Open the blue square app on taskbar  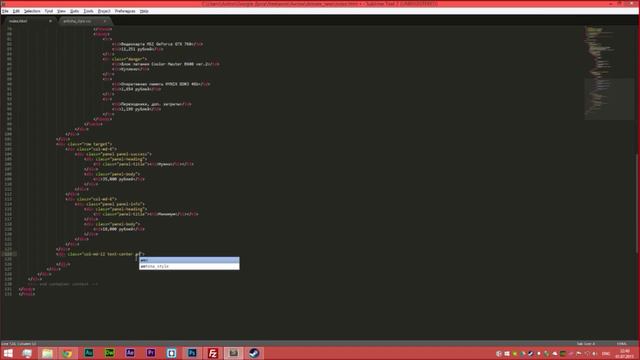click(x=171, y=353)
